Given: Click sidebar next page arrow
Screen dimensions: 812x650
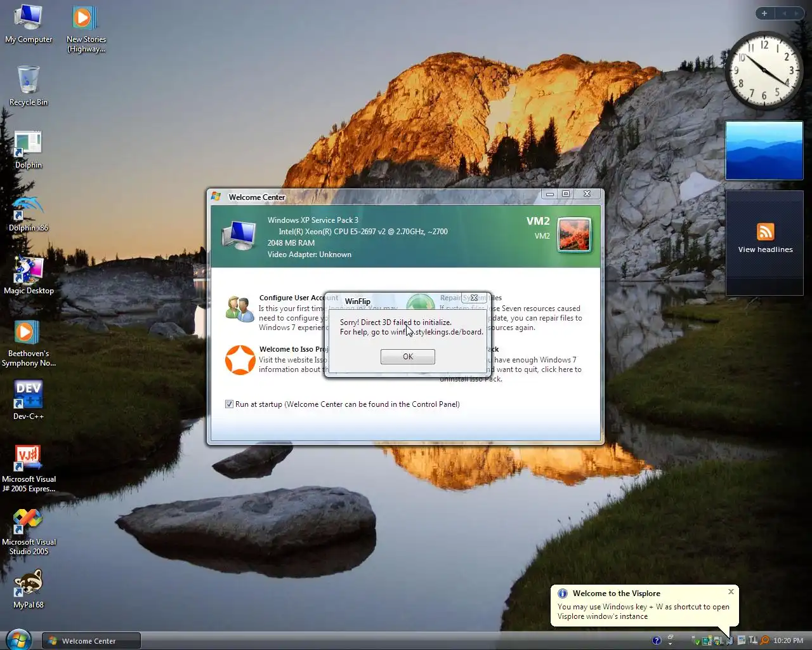Looking at the screenshot, I should pos(797,13).
